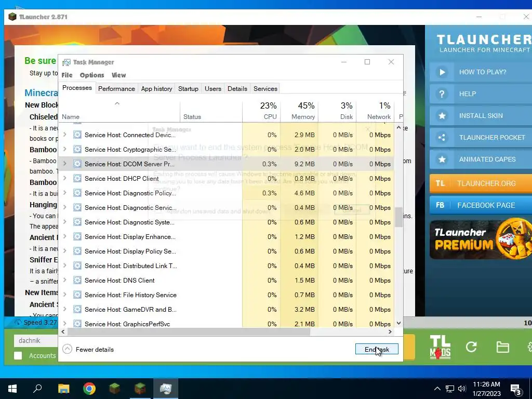532x399 pixels.
Task: Open HOW TO PLAY? in TLauncher
Action: tap(481, 72)
